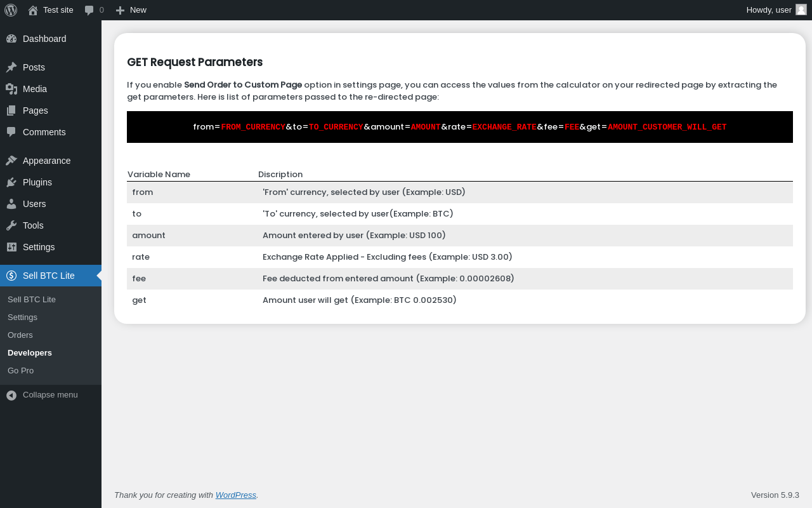The image size is (812, 508).
Task: Click the GET parameter code block
Action: 460,127
